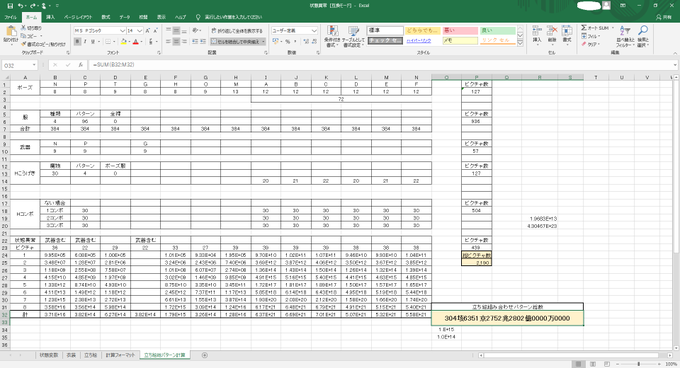This screenshot has height=368, width=680.
Task: Open the touch/mouse mode icon in quick access toolbar
Action: pyautogui.click(x=44, y=6)
